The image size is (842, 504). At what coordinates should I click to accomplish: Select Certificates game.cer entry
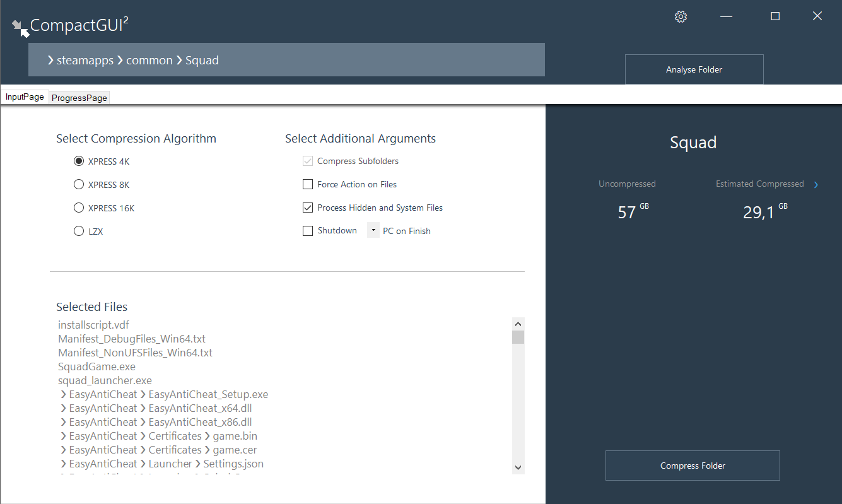pos(158,450)
